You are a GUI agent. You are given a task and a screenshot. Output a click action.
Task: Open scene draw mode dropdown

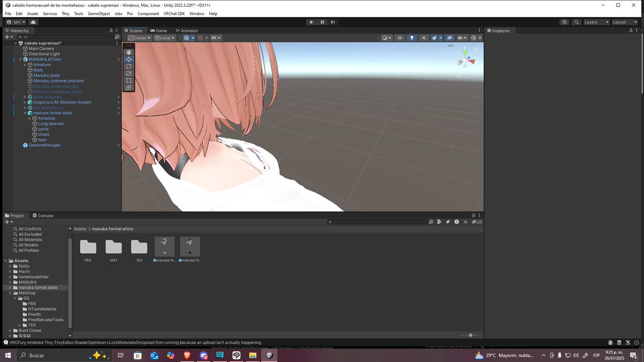click(x=386, y=38)
